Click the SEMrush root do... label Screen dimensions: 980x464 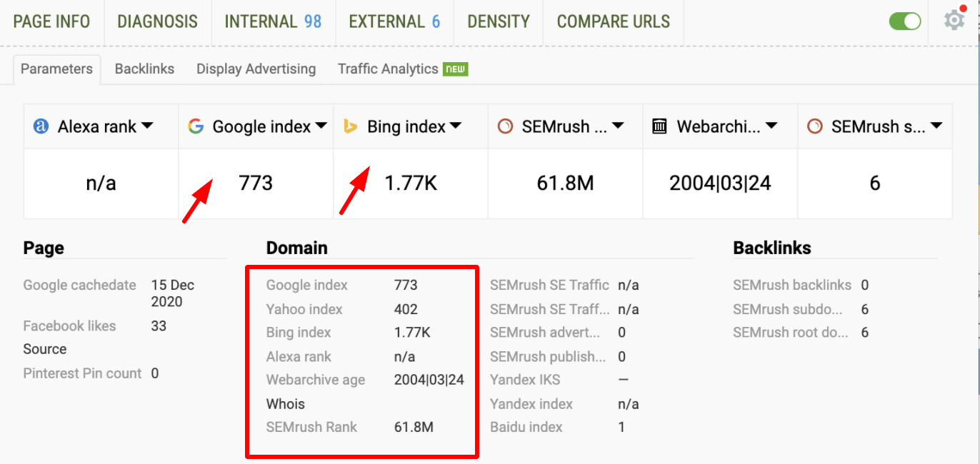[791, 333]
